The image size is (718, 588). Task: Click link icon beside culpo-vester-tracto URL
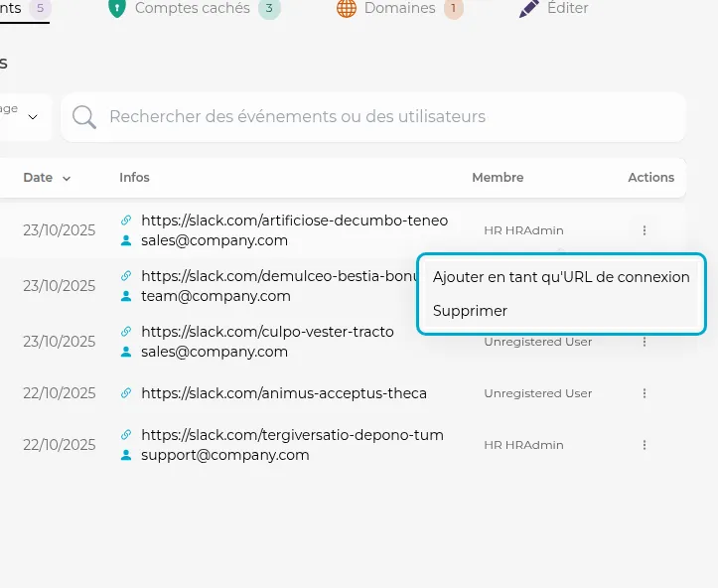coord(126,332)
